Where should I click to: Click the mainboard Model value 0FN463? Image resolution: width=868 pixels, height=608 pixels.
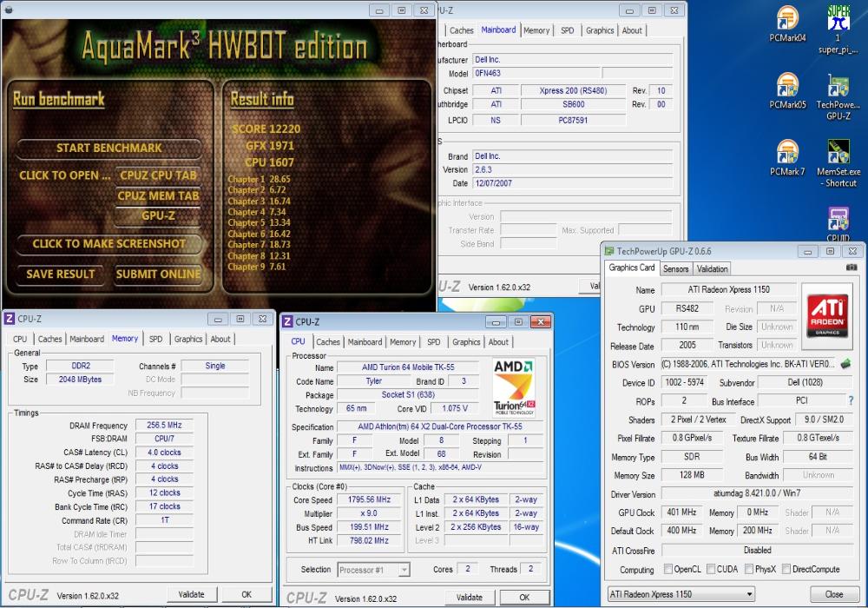pyautogui.click(x=536, y=73)
